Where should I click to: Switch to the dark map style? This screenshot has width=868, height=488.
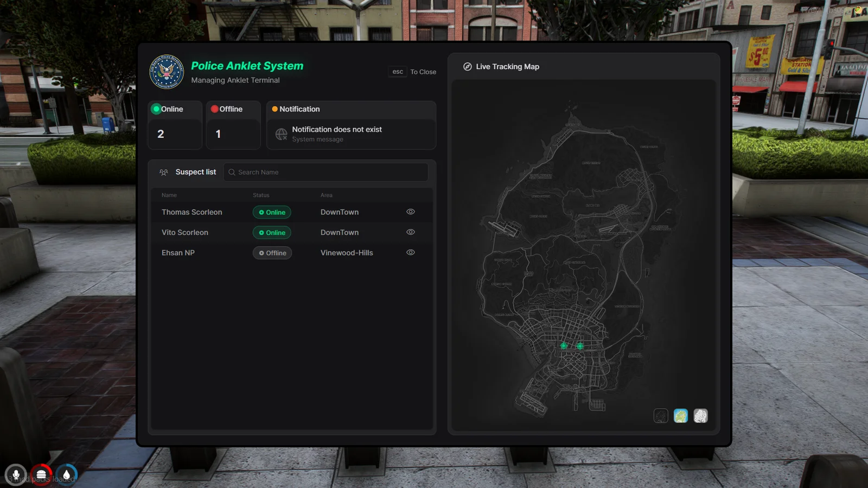tap(661, 416)
